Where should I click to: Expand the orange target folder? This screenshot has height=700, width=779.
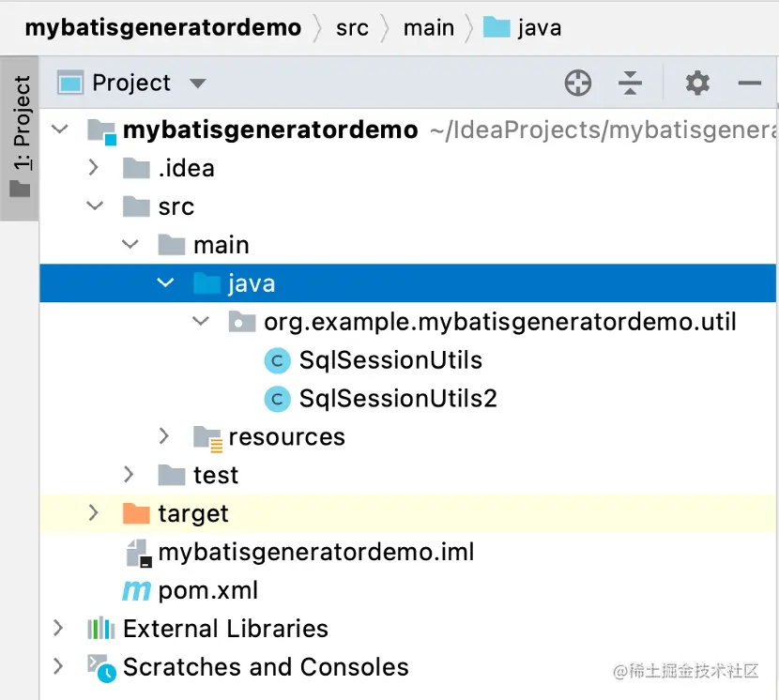(93, 513)
